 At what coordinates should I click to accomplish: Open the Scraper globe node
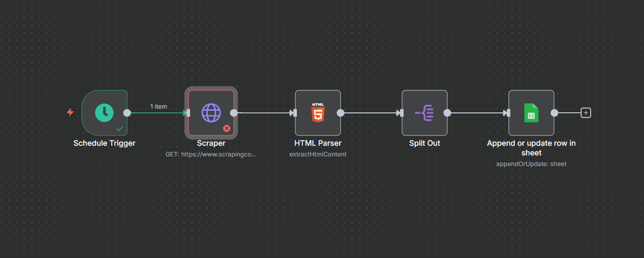pos(211,113)
